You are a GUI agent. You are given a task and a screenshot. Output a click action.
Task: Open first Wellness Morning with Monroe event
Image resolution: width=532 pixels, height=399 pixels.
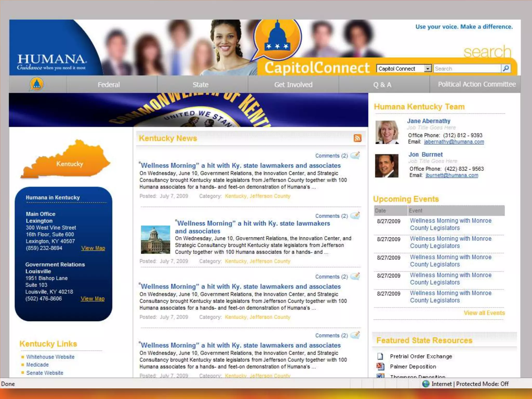click(x=450, y=224)
